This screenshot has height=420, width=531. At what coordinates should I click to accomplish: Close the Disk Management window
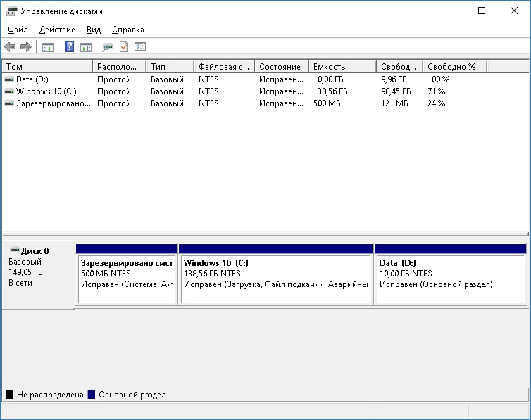point(513,11)
